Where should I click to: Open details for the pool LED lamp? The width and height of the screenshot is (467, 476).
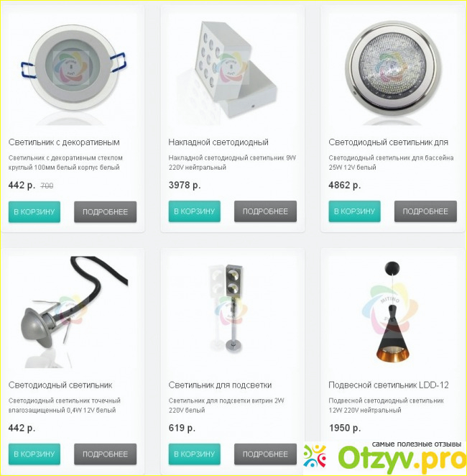click(425, 211)
